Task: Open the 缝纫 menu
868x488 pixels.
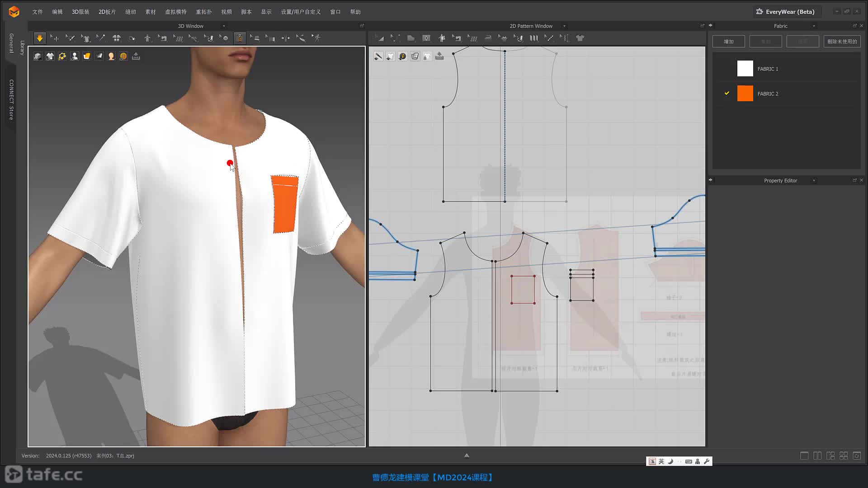Action: [131, 12]
